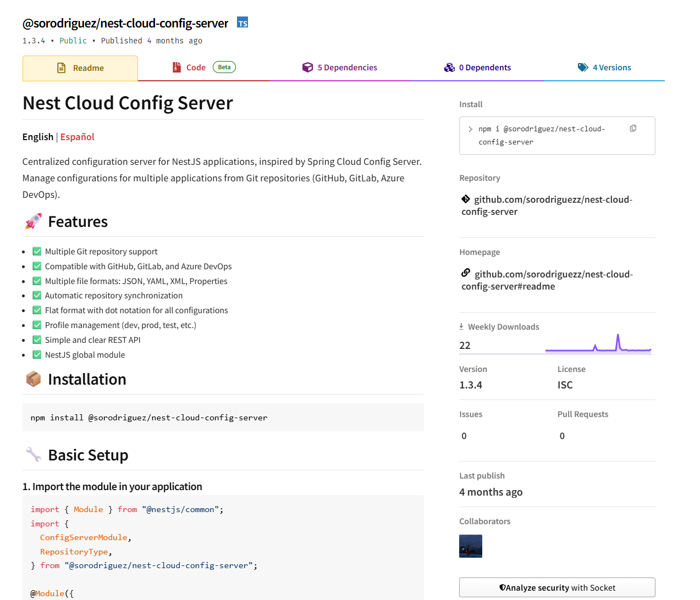Image resolution: width=700 pixels, height=600 pixels.
Task: Click the Beta badge on Code tab
Action: 224,67
